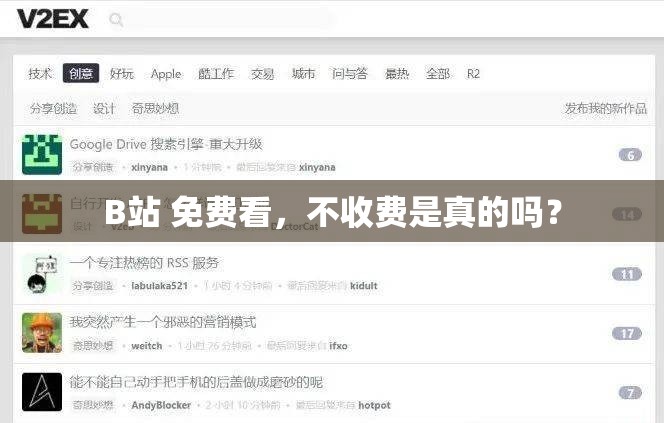Open 一个专注热榜的 RSS 服务 topic
The width and height of the screenshot is (664, 423).
click(144, 263)
